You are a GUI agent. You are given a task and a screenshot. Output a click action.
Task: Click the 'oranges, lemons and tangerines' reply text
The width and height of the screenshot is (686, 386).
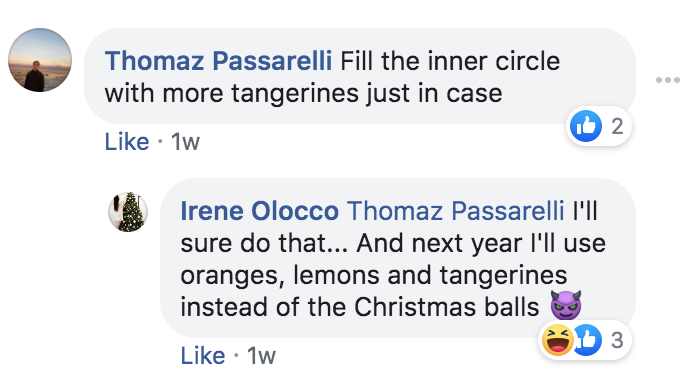click(374, 275)
